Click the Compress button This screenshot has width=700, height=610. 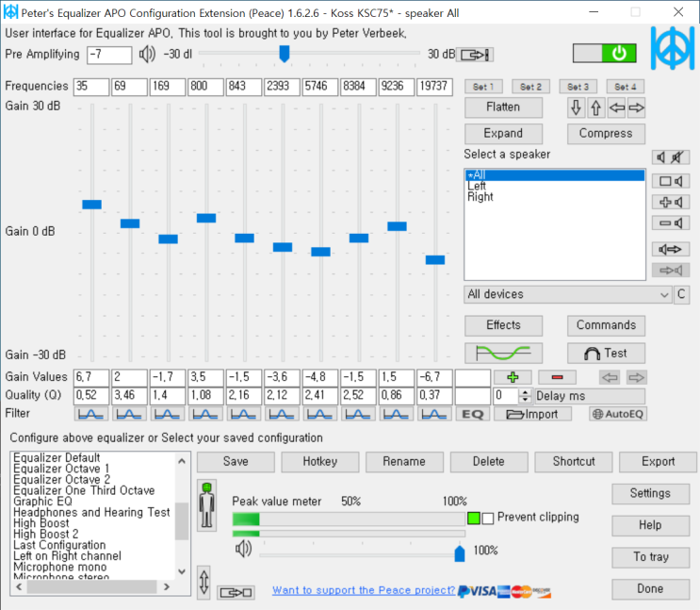pyautogui.click(x=606, y=134)
